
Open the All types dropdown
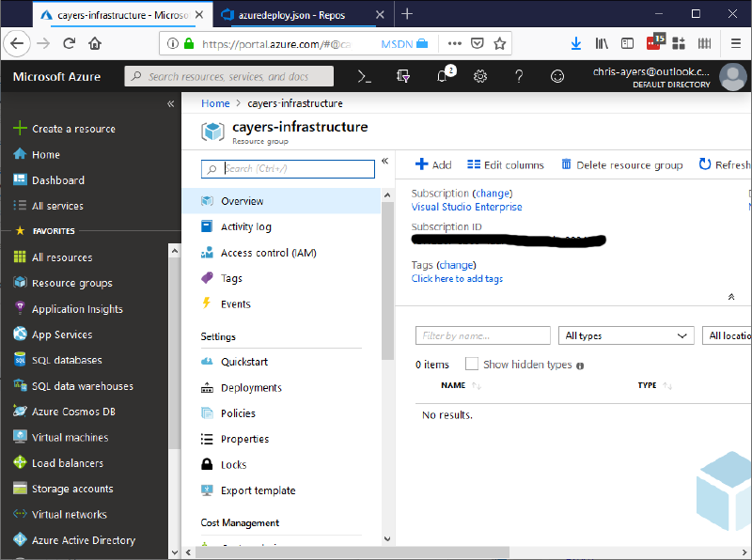point(625,335)
